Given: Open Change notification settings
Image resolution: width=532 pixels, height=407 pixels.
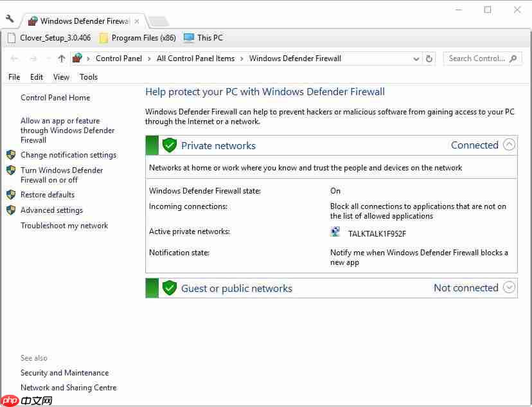Looking at the screenshot, I should tap(69, 155).
